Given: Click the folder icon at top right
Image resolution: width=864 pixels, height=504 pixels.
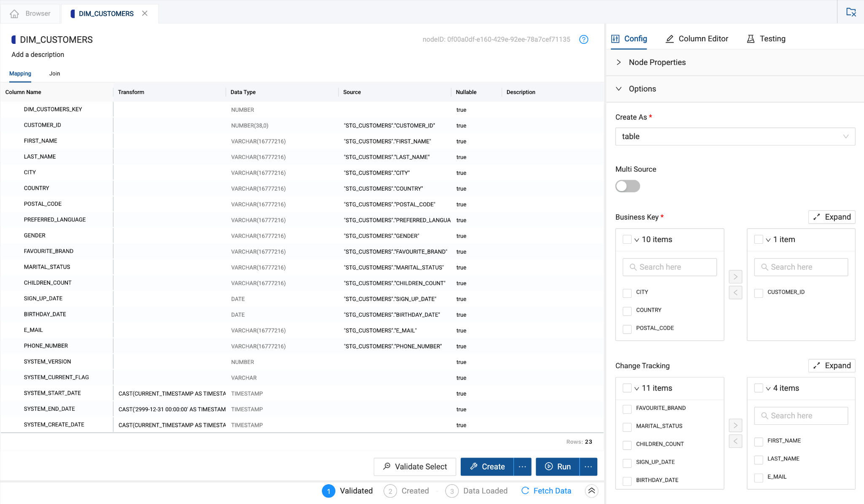Looking at the screenshot, I should click(x=851, y=12).
